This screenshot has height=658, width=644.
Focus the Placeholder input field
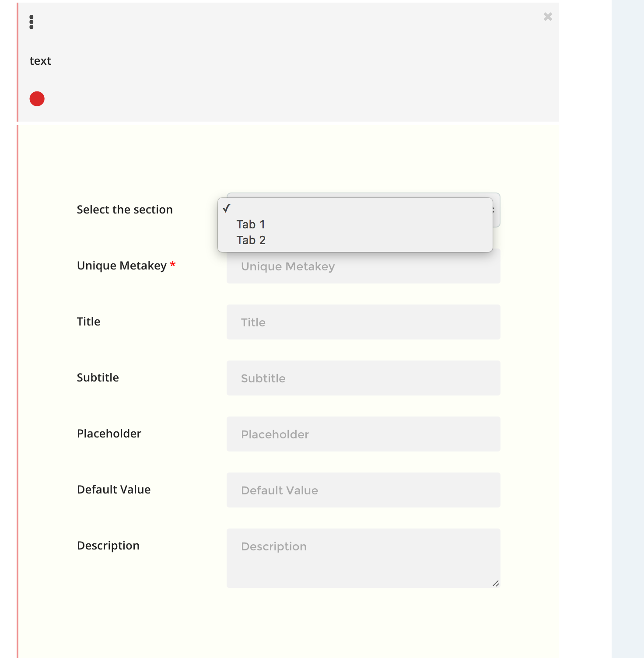point(363,434)
